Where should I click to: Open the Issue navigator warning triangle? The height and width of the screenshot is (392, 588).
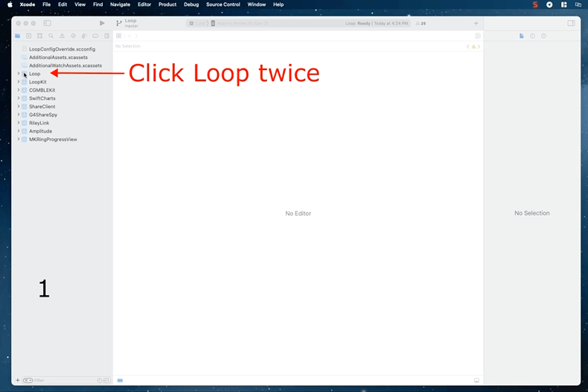click(x=62, y=36)
